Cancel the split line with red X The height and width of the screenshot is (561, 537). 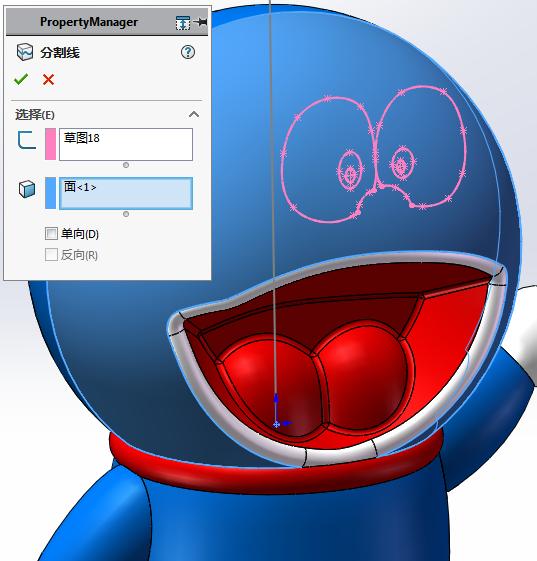tap(48, 79)
